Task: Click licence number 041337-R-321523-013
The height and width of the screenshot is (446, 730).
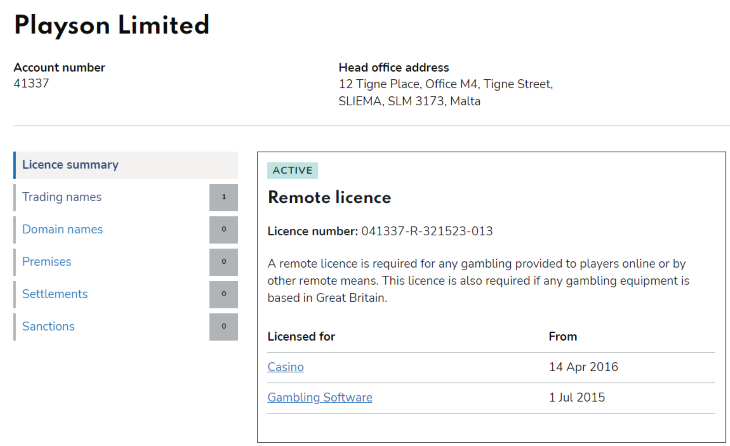Action: (x=427, y=231)
